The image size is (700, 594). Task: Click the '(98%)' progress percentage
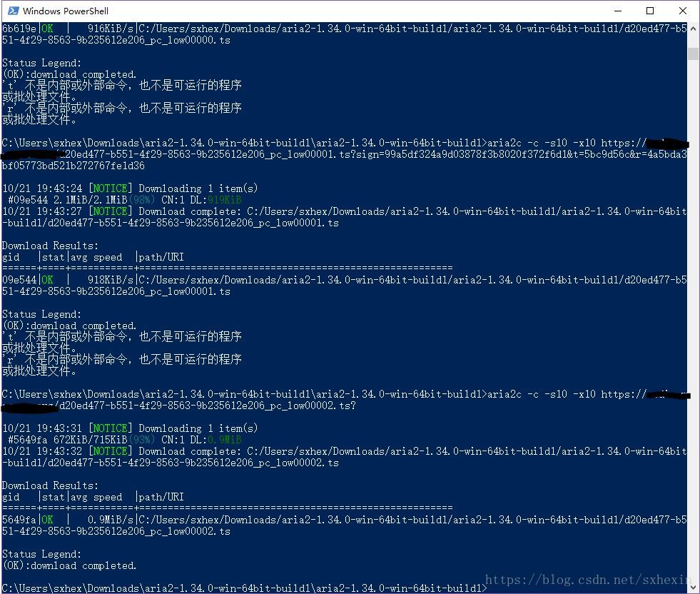[x=141, y=200]
